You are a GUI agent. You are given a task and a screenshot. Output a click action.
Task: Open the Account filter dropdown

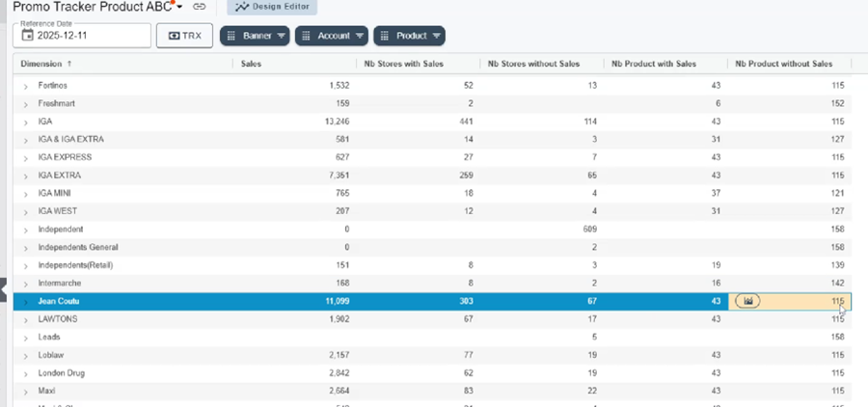(x=332, y=36)
